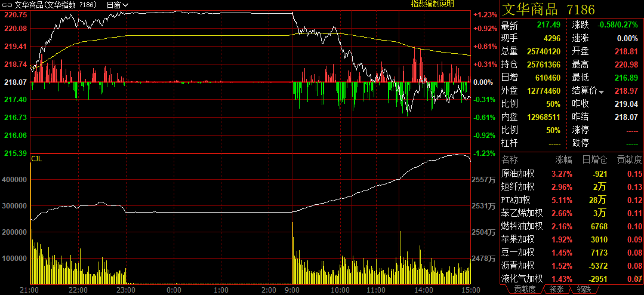Click the 苯乙烯加权 contract row
Viewport: 644px width, 295px height.
[522, 213]
